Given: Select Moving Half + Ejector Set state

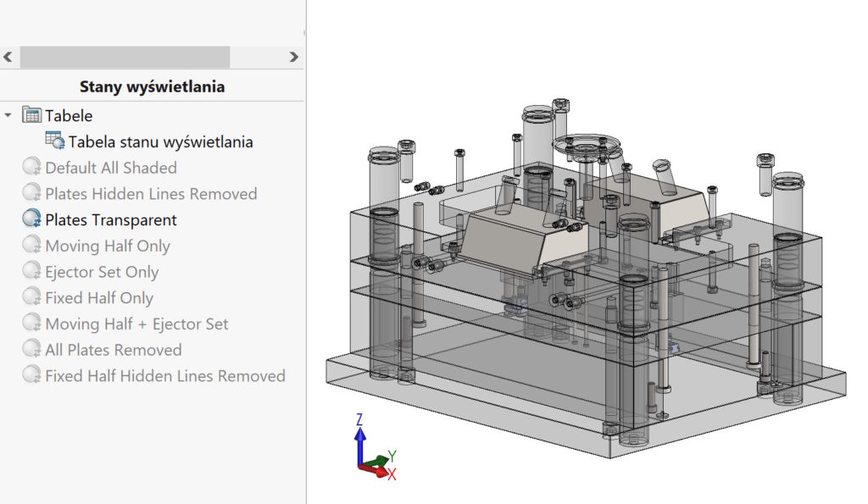Looking at the screenshot, I should pyautogui.click(x=136, y=324).
